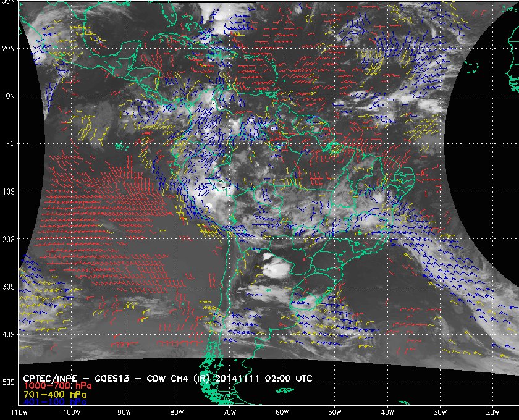
Task: Select the EQ equator axis label
Action: click(x=11, y=144)
